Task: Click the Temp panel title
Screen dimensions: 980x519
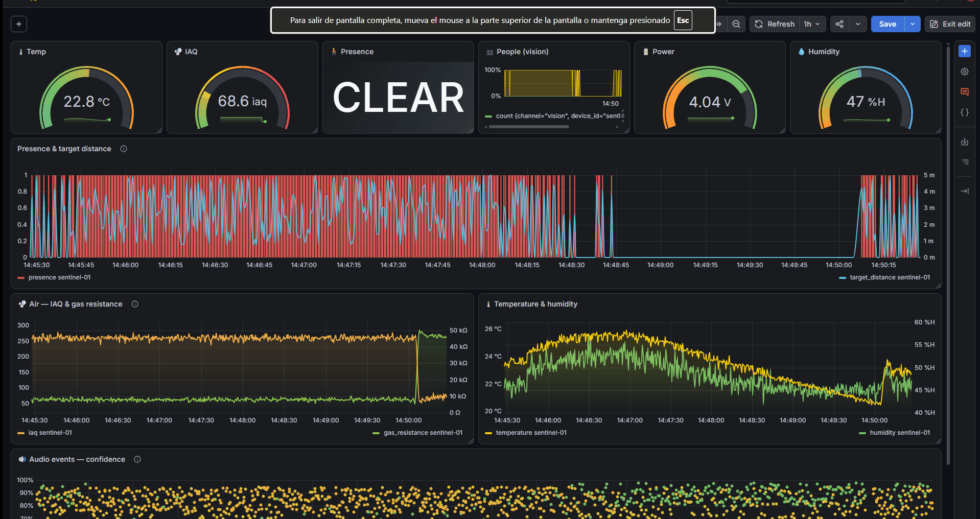Action: point(36,52)
